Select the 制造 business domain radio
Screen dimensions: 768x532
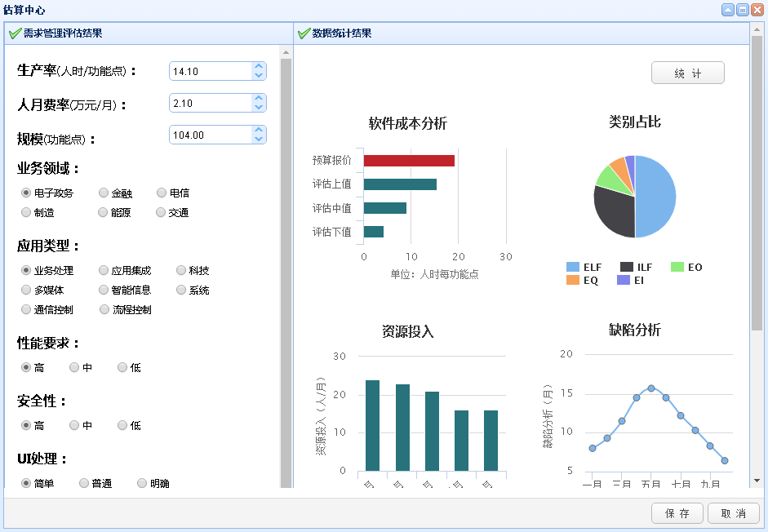tap(26, 212)
